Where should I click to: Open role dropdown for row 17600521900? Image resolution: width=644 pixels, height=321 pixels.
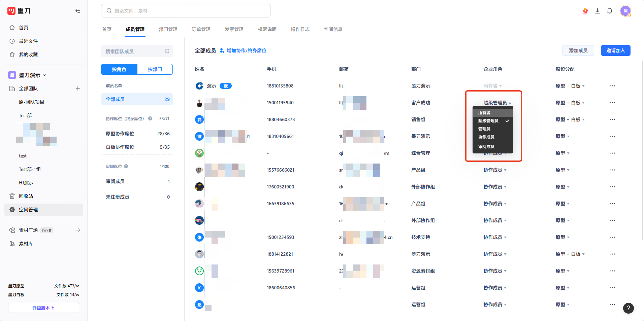tap(495, 187)
